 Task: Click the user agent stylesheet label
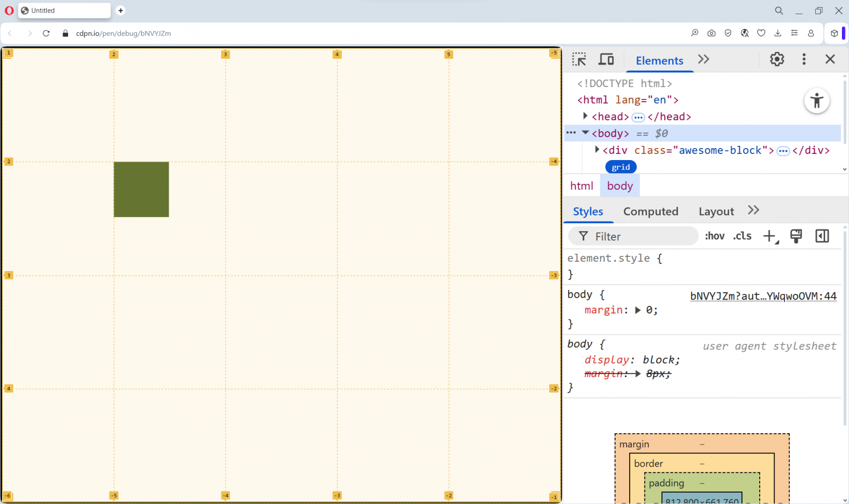770,346
